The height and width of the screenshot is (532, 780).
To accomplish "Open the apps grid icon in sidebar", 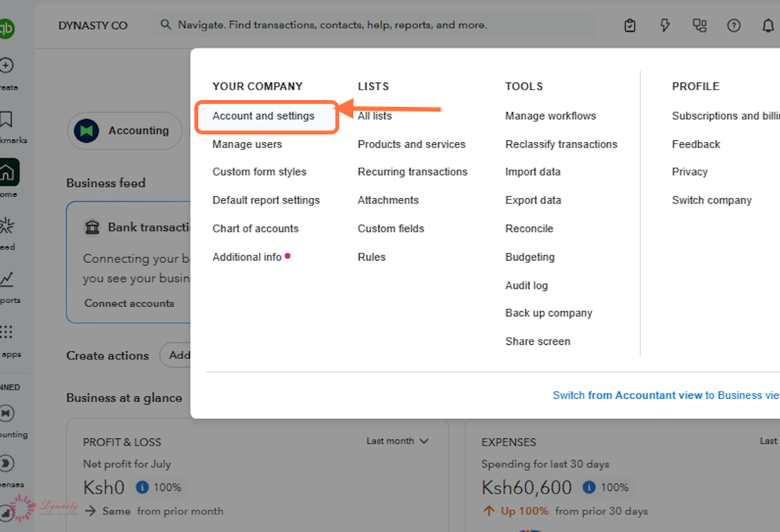I will pyautogui.click(x=6, y=332).
